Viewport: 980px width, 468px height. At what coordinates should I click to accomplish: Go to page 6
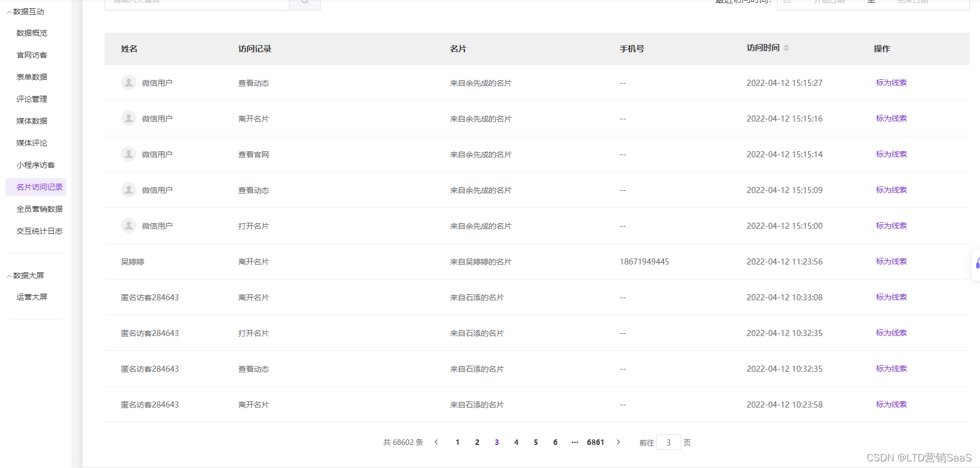coord(555,442)
